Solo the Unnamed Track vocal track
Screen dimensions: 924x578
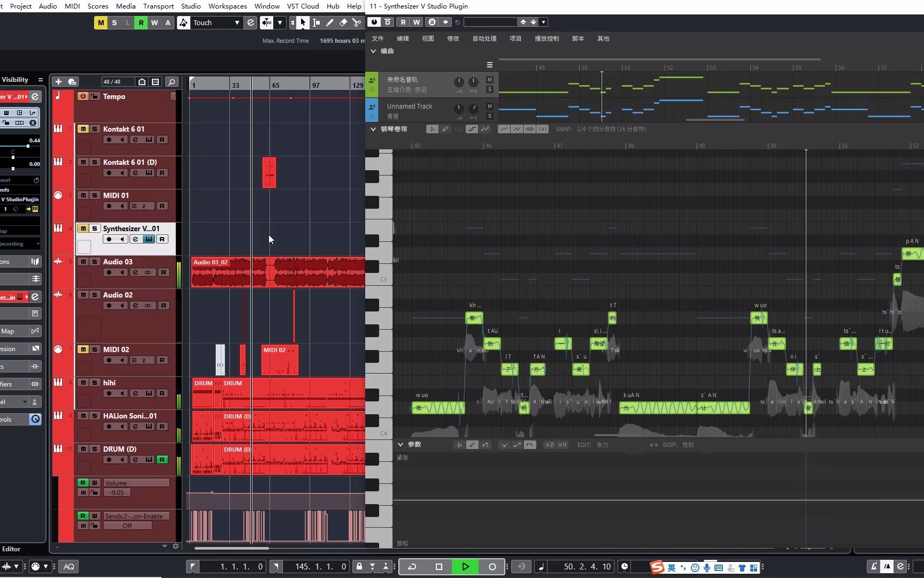click(x=489, y=116)
